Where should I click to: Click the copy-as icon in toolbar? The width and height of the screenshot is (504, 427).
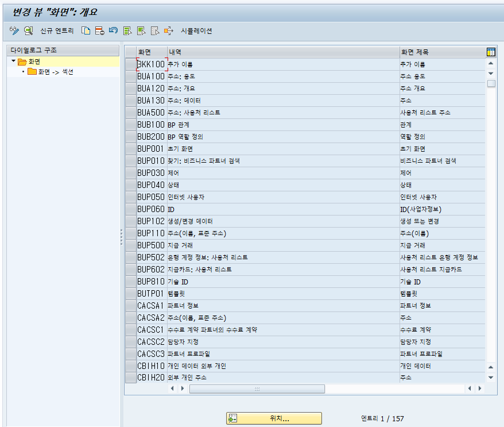[x=86, y=30]
